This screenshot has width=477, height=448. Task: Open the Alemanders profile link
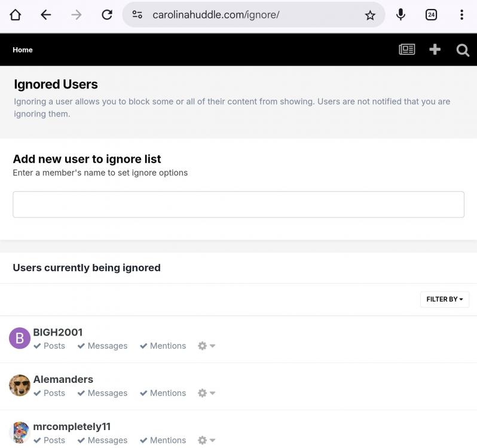pos(63,379)
